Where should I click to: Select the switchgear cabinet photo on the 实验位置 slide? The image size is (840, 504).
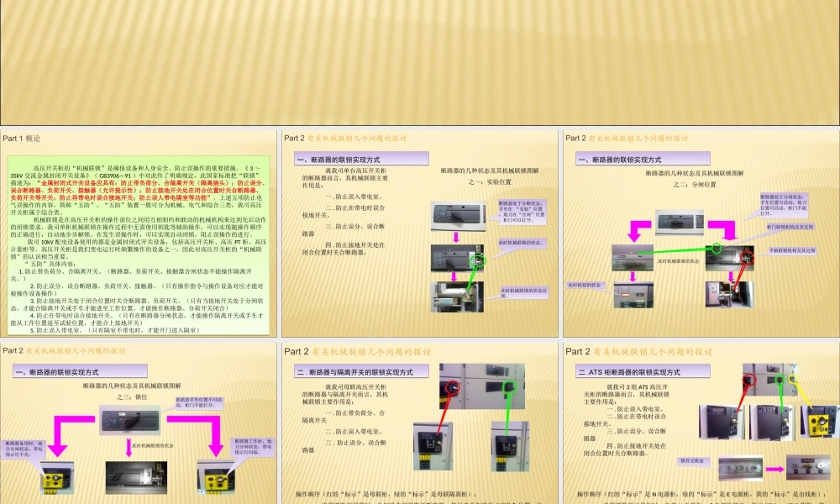pos(458,216)
